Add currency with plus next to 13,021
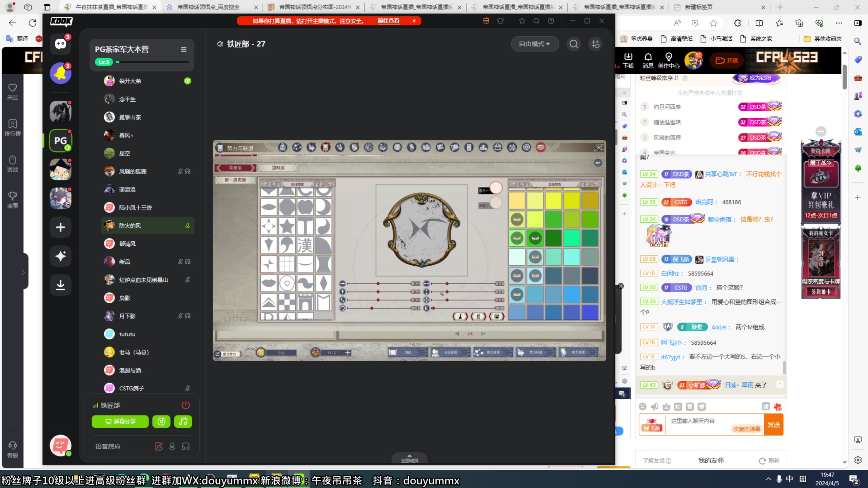This screenshot has height=488, width=868. tap(348, 353)
